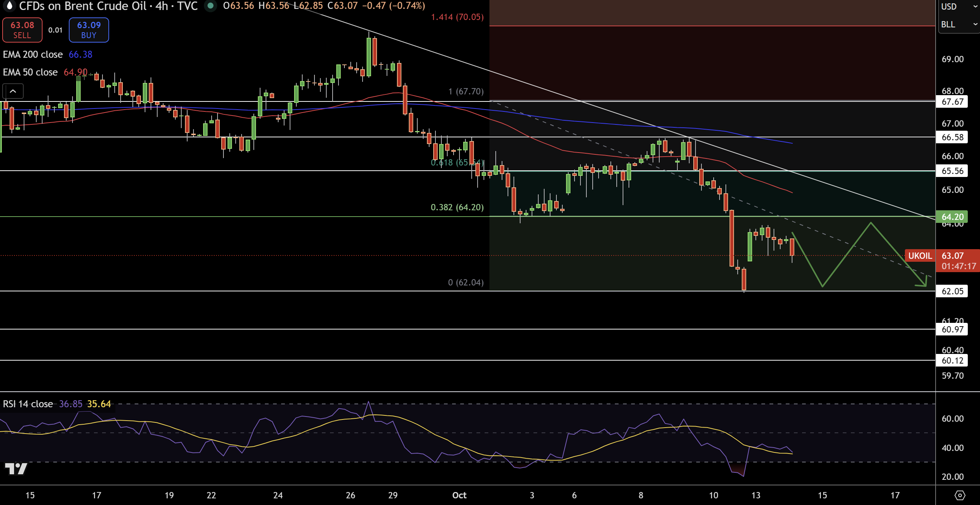
Task: Click the 0.01 spread value
Action: pyautogui.click(x=55, y=30)
